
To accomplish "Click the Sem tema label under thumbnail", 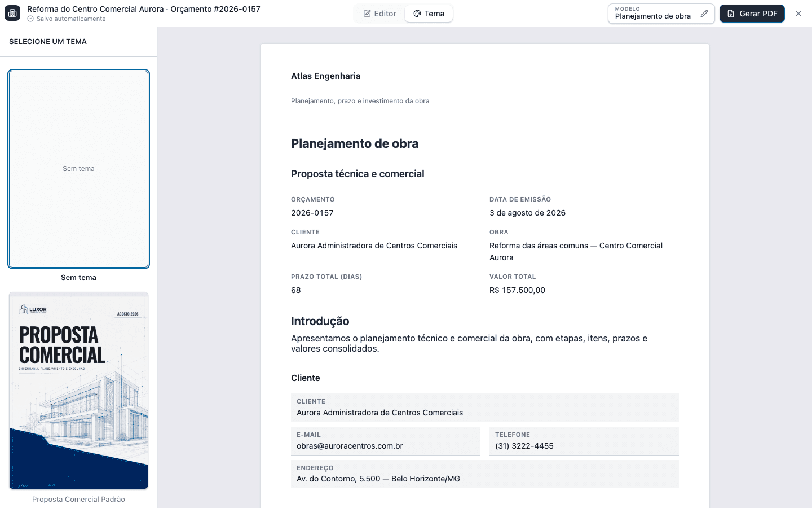I will (x=78, y=278).
